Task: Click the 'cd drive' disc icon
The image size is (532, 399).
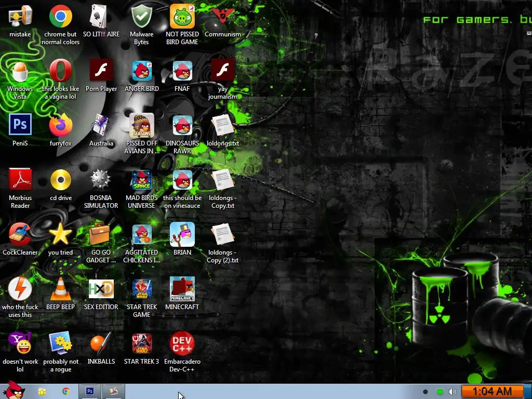Action: (x=60, y=180)
